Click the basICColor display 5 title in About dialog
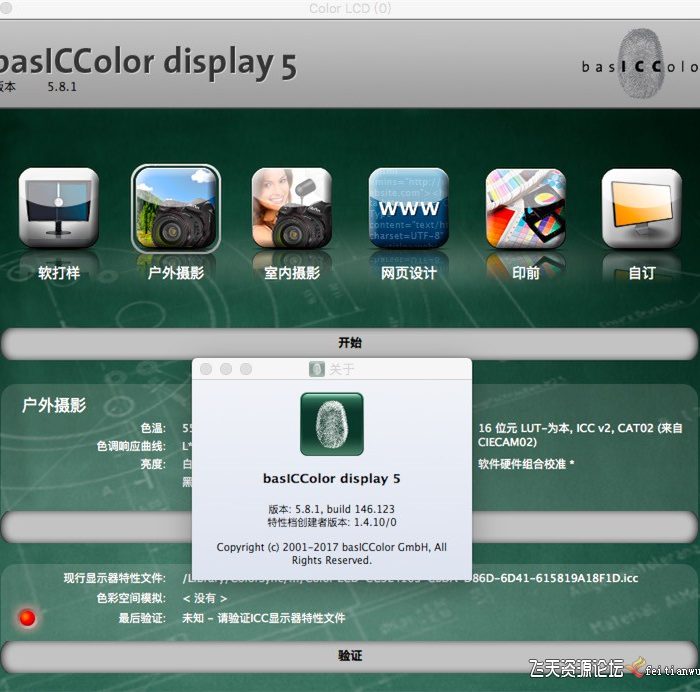Viewport: 700px width, 692px height. pos(332,479)
